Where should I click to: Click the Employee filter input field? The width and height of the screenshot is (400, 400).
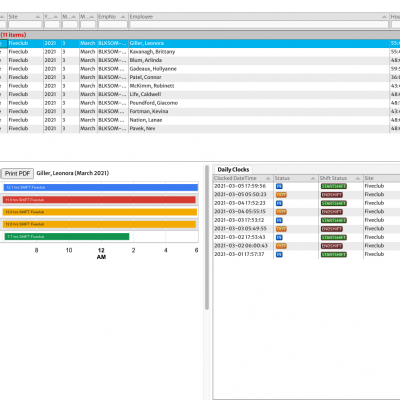point(259,25)
